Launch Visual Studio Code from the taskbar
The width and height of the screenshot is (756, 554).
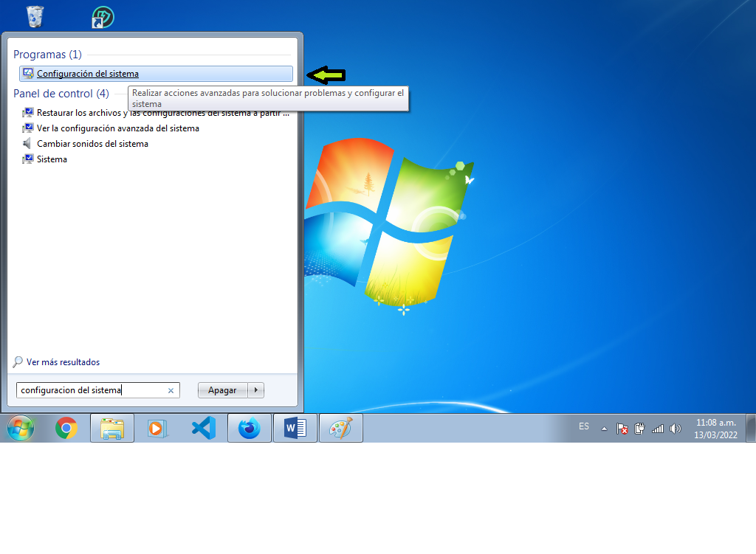click(x=204, y=428)
